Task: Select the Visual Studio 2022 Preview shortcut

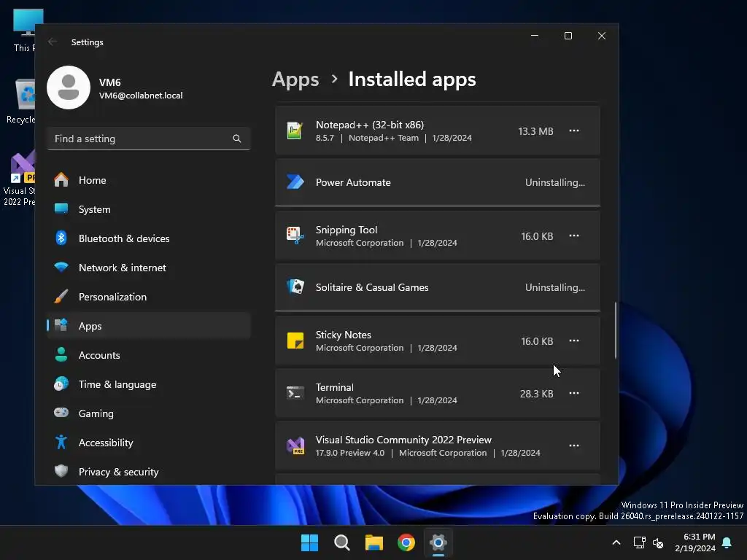Action: 19,179
